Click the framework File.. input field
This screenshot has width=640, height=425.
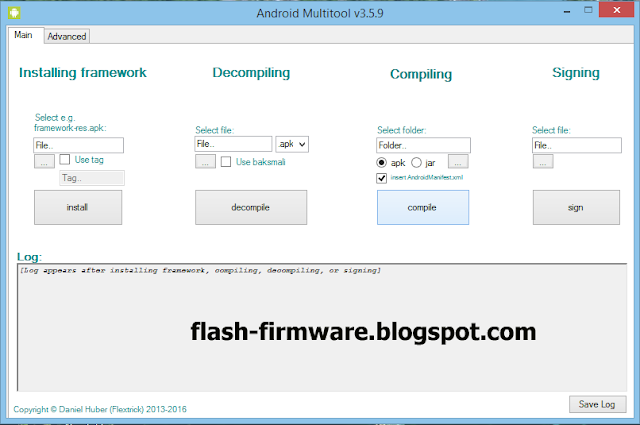[x=78, y=145]
